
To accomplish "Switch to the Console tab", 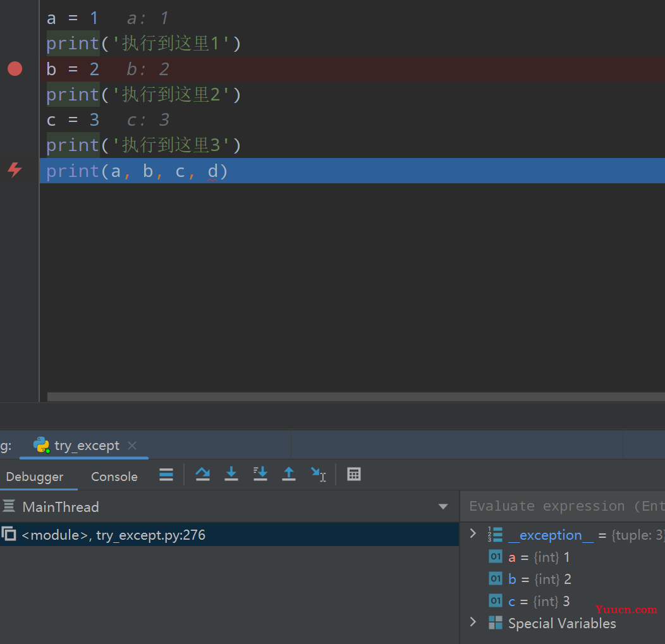I will click(x=114, y=477).
